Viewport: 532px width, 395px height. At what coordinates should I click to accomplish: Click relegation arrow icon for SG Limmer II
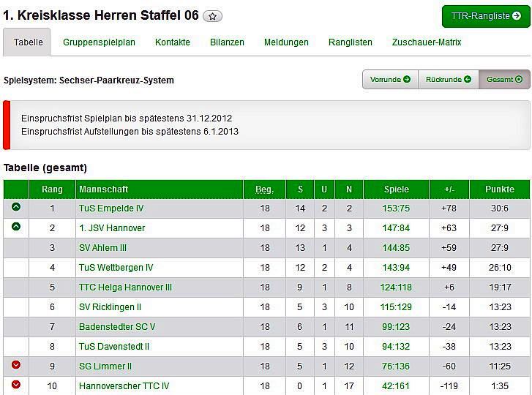[16, 364]
